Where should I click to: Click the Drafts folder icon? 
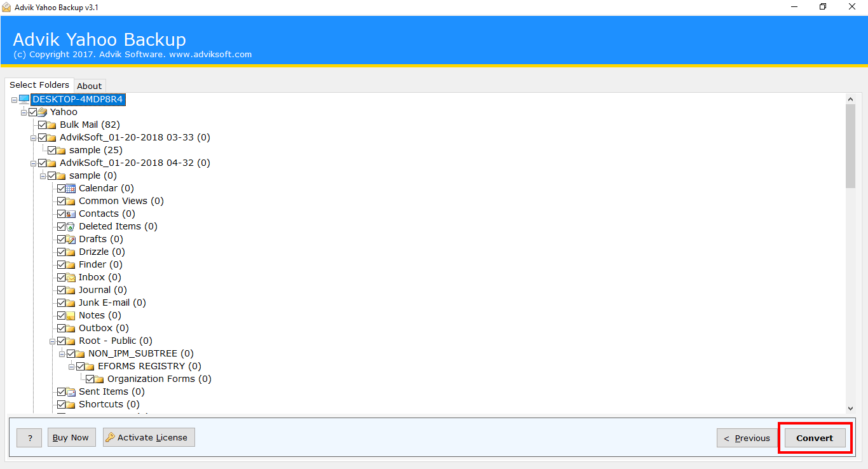pyautogui.click(x=71, y=239)
